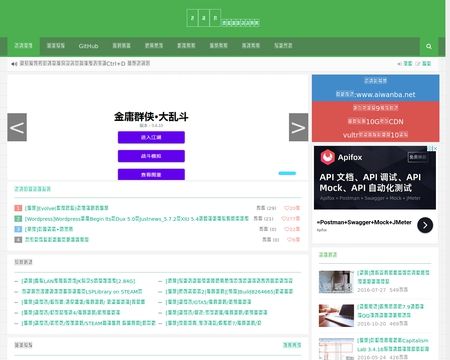The height and width of the screenshot is (360, 450).
Task: Click the last green link right of announcement bar
Action: [427, 63]
